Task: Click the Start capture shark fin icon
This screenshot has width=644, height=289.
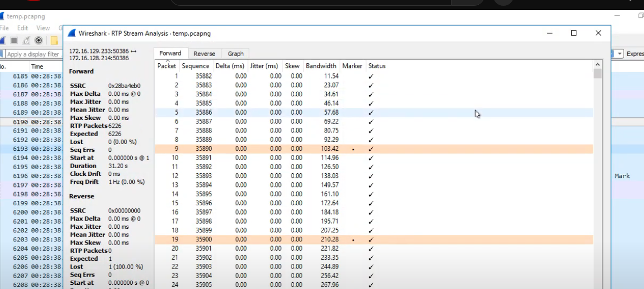Action: click(2, 41)
